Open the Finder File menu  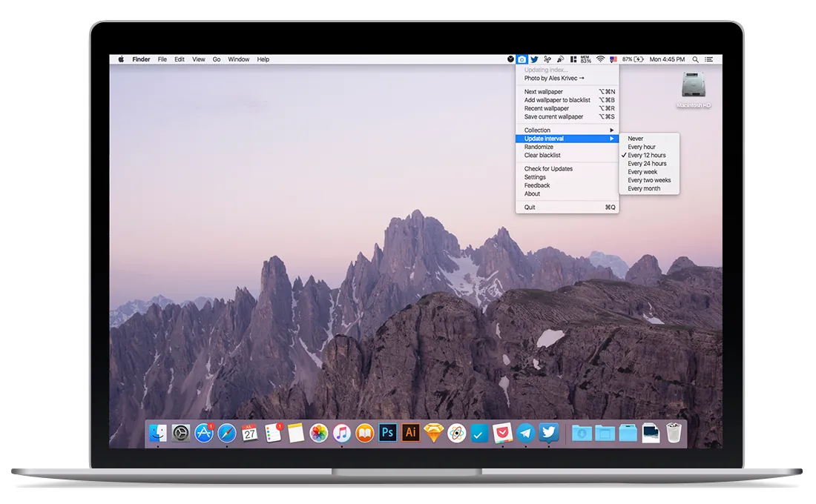point(162,59)
